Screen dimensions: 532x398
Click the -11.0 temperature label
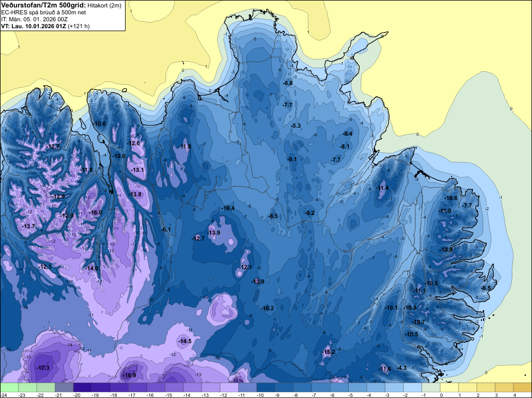[445, 211]
